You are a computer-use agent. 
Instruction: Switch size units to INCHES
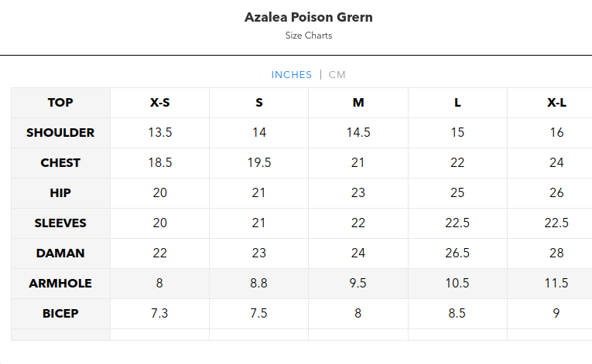pyautogui.click(x=291, y=75)
